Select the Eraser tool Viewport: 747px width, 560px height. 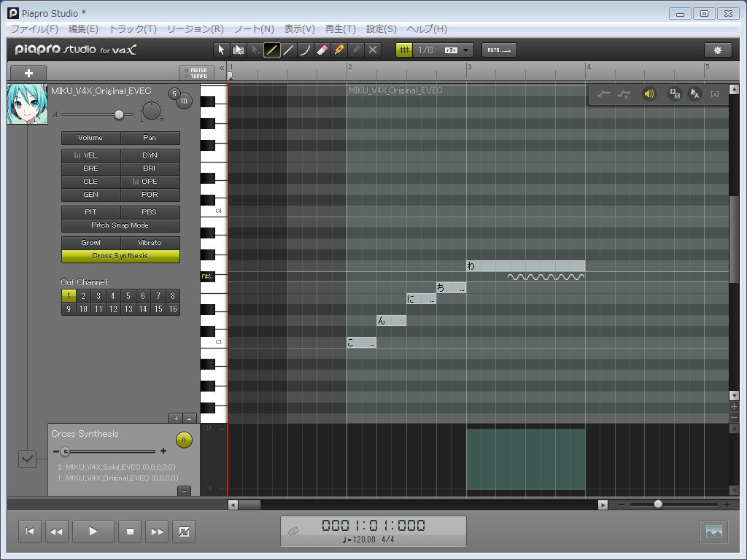coord(322,50)
